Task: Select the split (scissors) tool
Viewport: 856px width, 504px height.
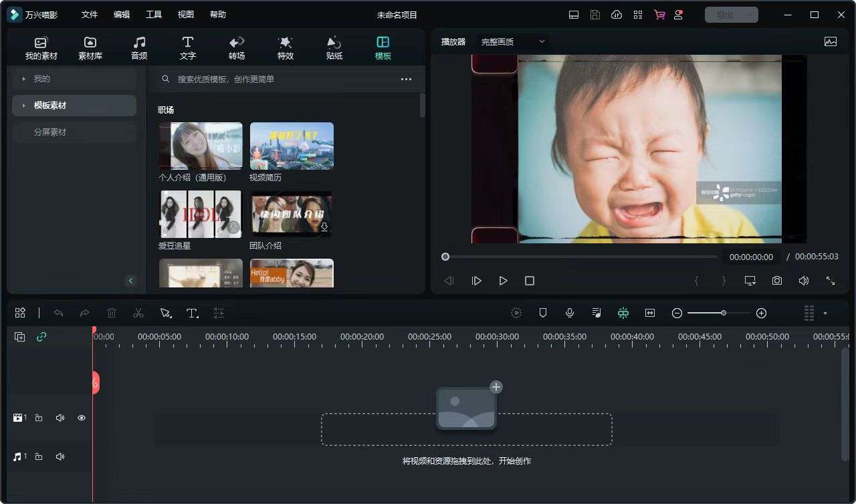Action: pos(138,313)
